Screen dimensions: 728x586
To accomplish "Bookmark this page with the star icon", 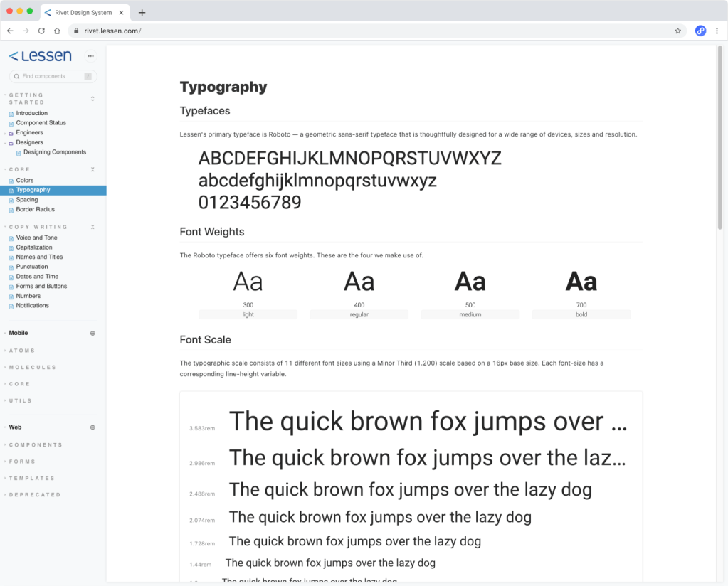I will coord(677,31).
